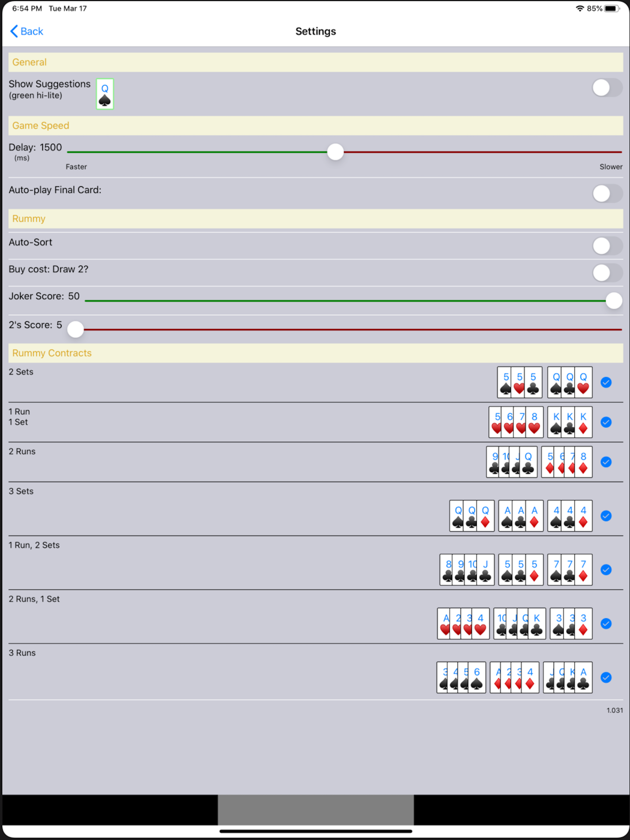Uncheck the 3 Runs contract checkmark
This screenshot has height=840, width=630.
point(606,677)
